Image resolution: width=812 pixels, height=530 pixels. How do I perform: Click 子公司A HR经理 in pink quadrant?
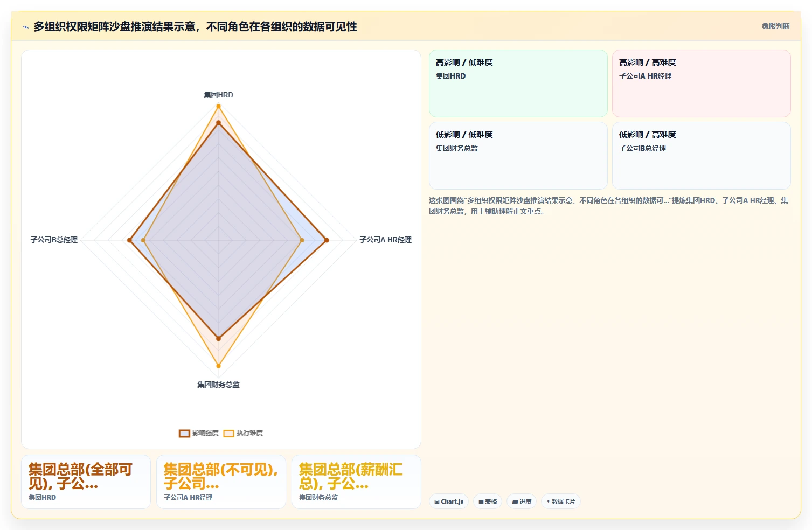[645, 76]
